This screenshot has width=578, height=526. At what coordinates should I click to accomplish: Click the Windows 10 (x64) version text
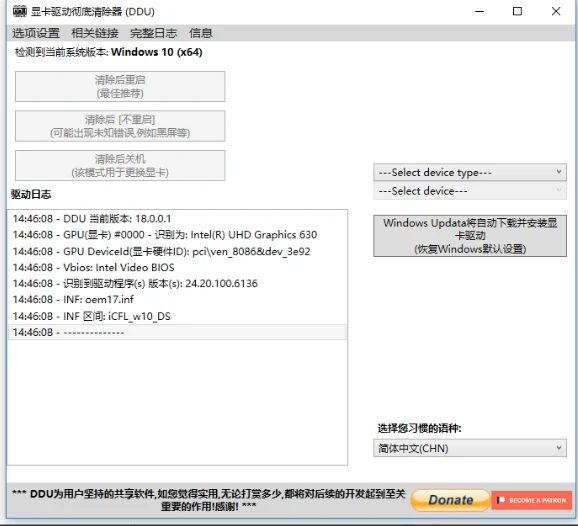pos(157,52)
